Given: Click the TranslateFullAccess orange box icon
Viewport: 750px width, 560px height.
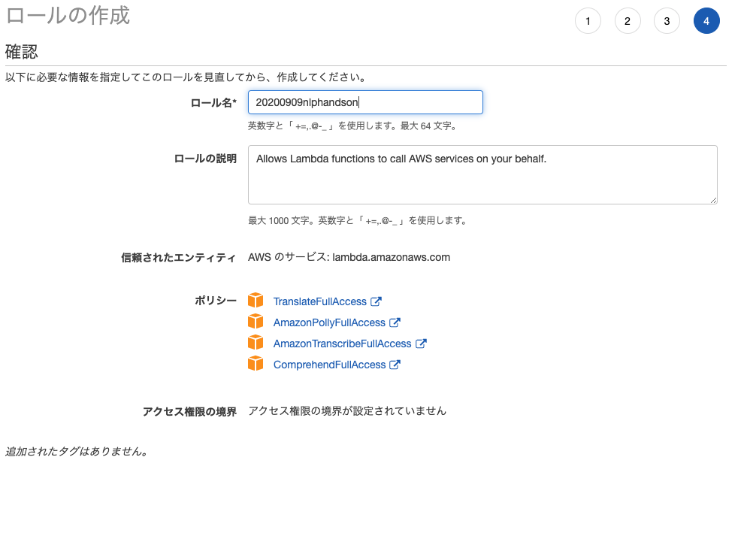Looking at the screenshot, I should pos(256,301).
